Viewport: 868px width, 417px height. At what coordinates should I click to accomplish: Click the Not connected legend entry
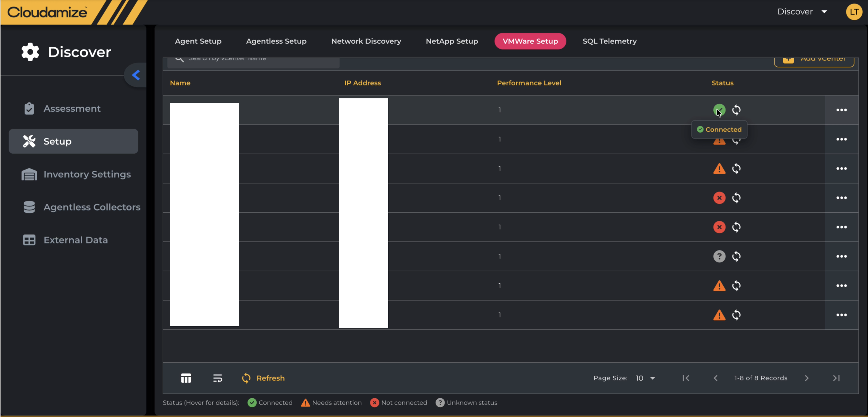[398, 403]
